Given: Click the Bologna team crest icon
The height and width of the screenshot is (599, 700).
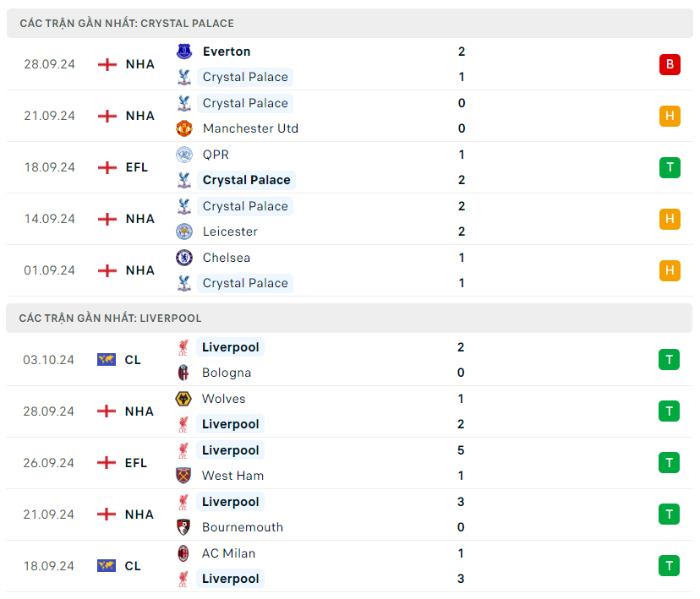Looking at the screenshot, I should tap(183, 373).
